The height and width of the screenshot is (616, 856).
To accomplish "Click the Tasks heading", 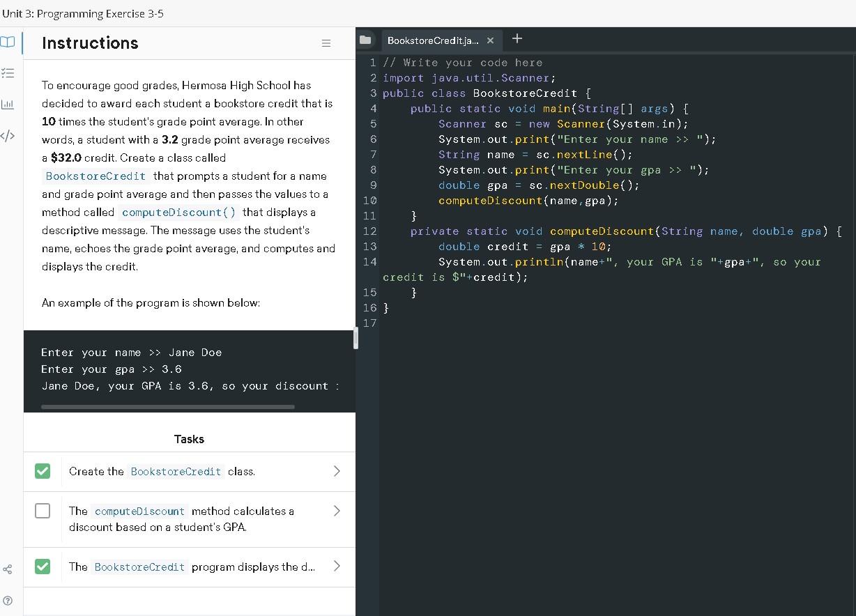I will tap(189, 439).
